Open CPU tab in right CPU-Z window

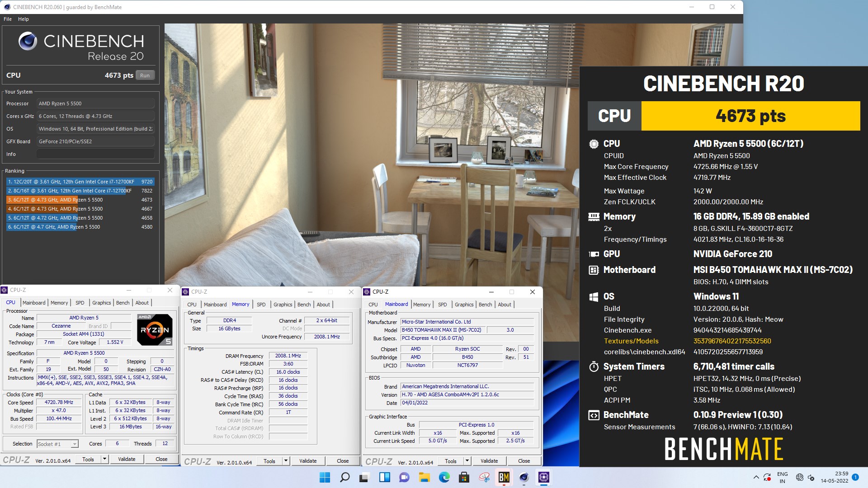click(x=373, y=305)
